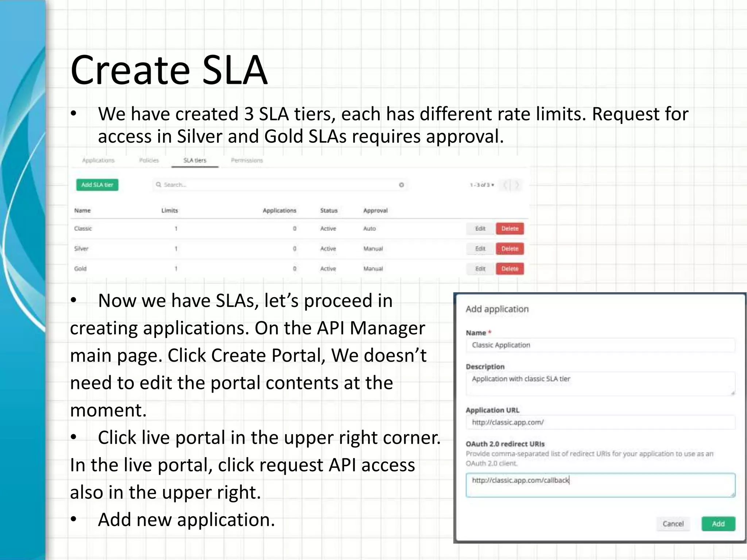The height and width of the screenshot is (560, 747).
Task: Click the Auto approval value for Classic
Action: tap(369, 229)
